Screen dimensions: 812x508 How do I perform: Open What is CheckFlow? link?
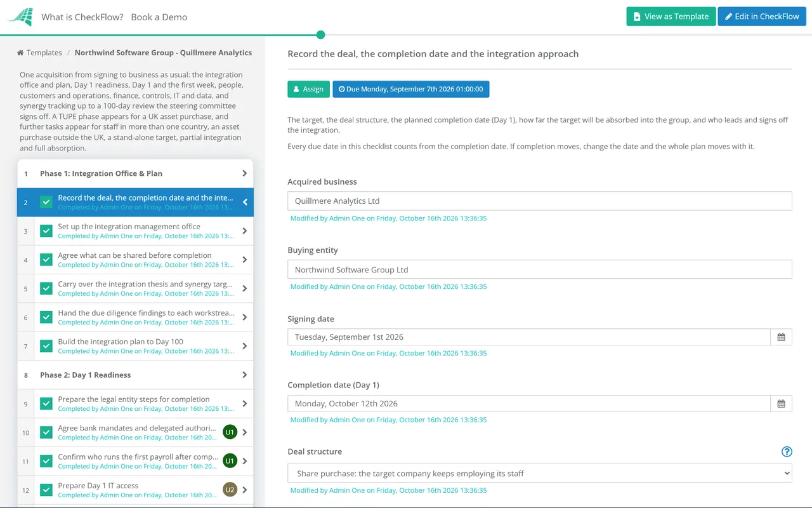click(x=82, y=17)
